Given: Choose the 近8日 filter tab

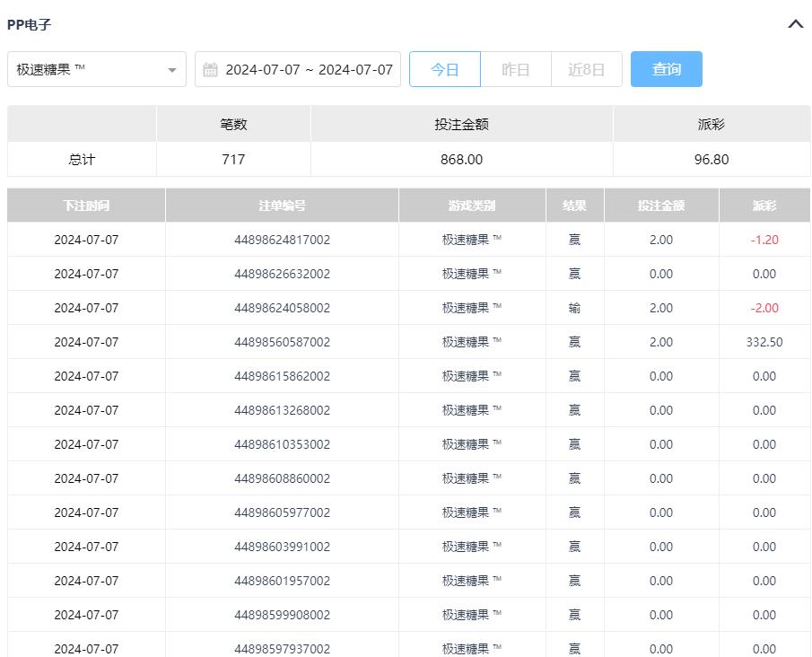Looking at the screenshot, I should (x=586, y=70).
